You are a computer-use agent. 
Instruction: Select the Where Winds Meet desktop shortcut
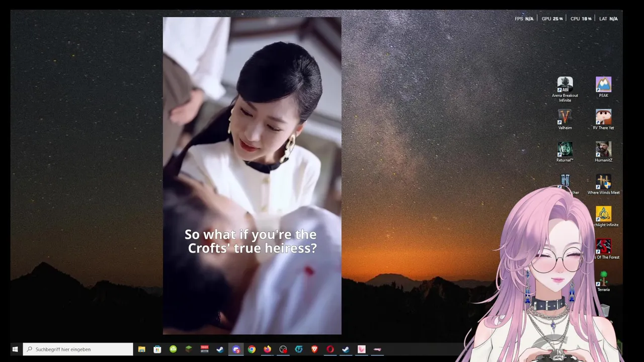click(x=604, y=185)
